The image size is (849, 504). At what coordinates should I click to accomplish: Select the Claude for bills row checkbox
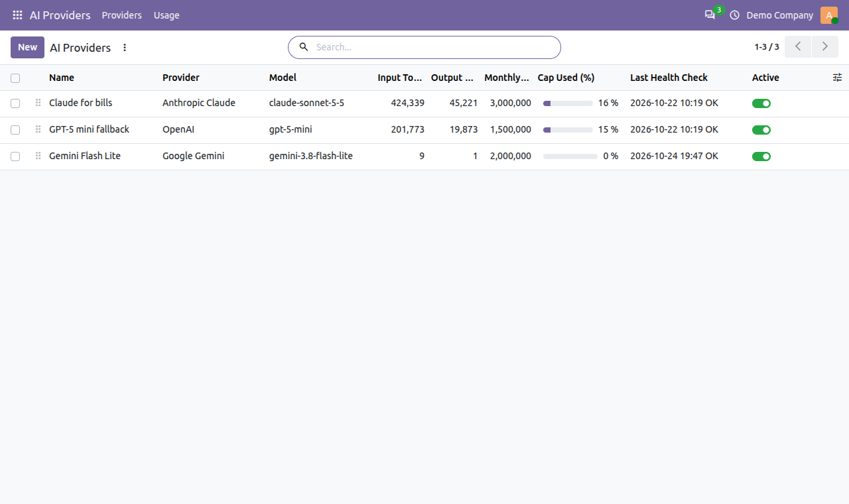(x=15, y=103)
